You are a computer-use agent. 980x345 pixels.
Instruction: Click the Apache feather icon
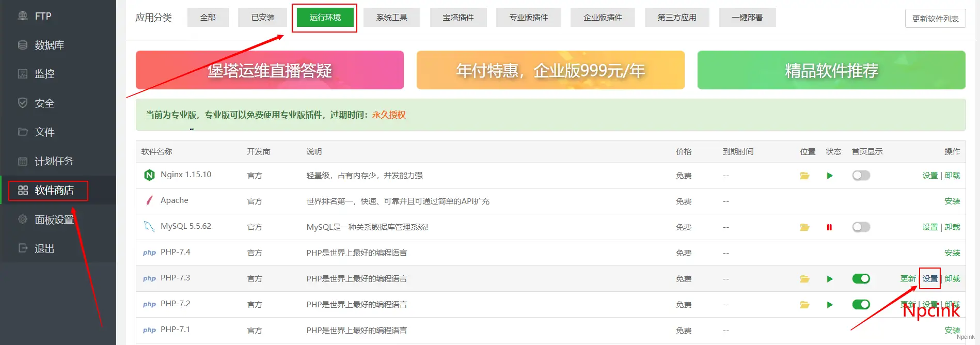coord(149,200)
